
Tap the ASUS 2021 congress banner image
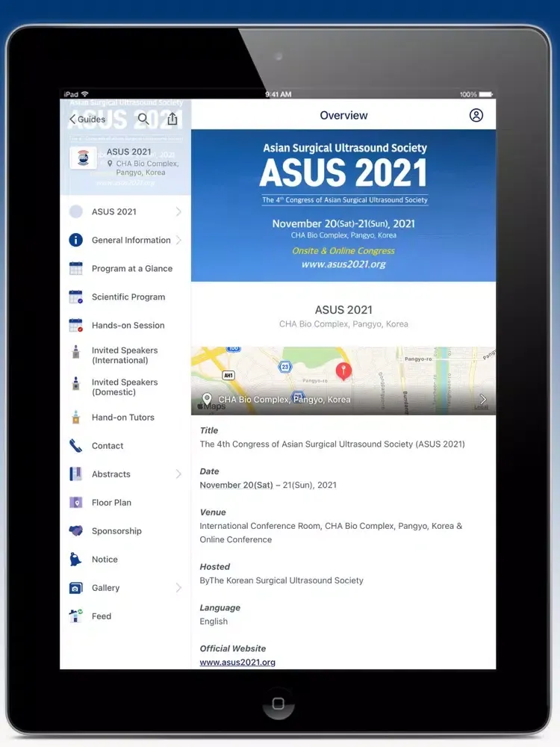click(x=343, y=205)
